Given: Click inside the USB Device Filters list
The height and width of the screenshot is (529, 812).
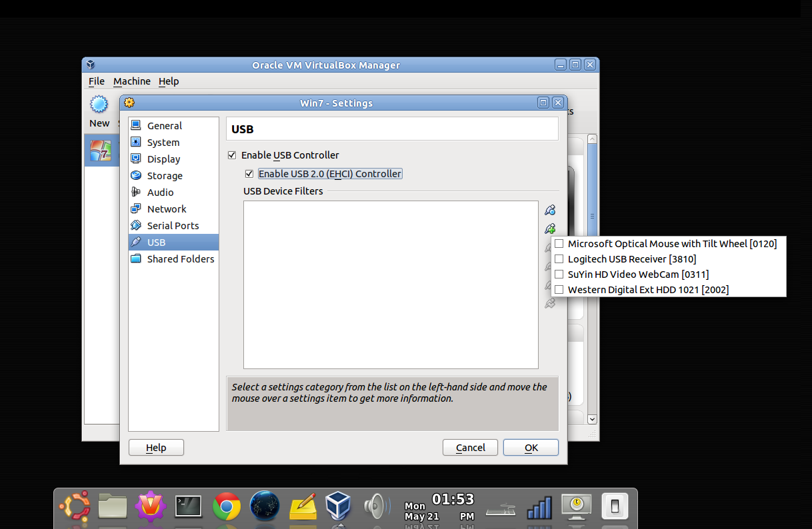Looking at the screenshot, I should coord(391,284).
